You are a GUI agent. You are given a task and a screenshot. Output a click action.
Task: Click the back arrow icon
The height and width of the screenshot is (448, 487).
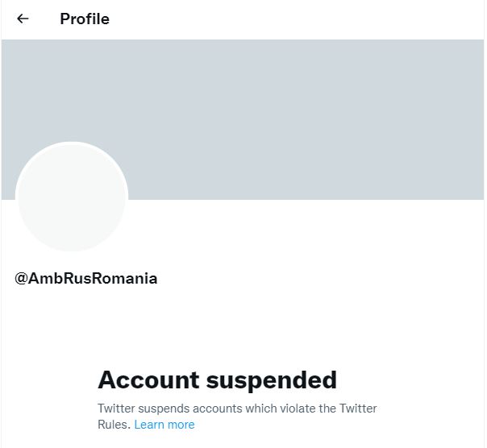click(23, 19)
